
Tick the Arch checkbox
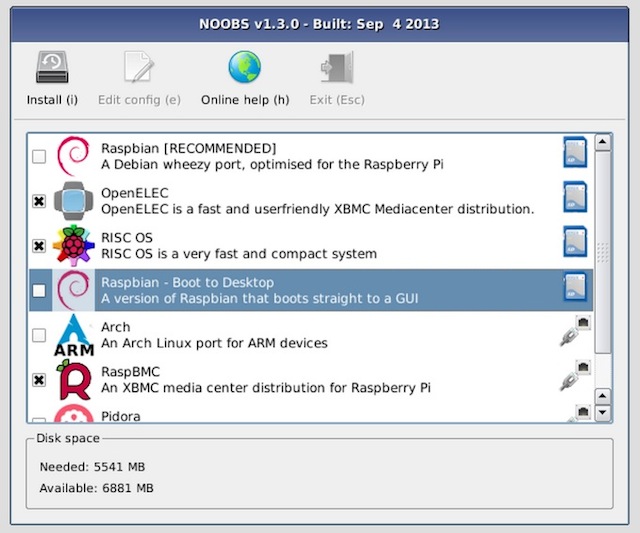[x=39, y=336]
